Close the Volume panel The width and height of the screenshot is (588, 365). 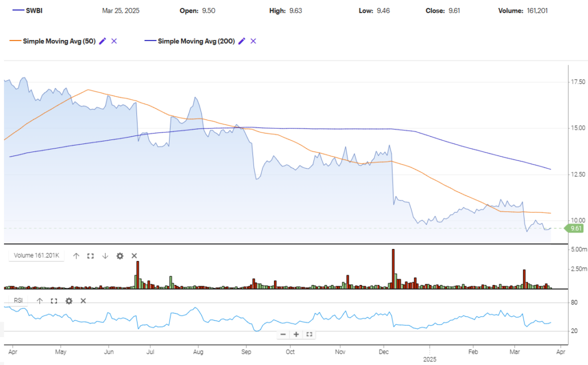(x=134, y=256)
